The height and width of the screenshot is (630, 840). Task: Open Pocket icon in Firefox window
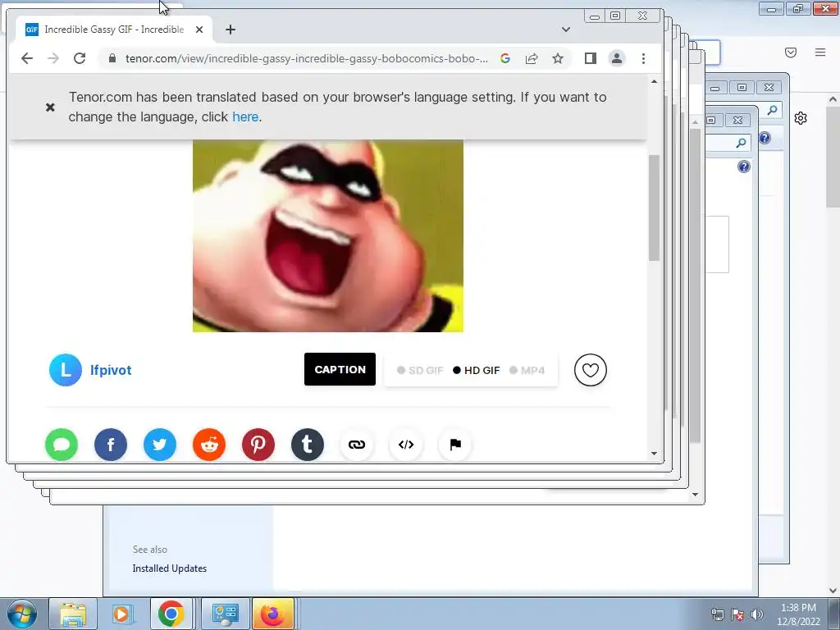791,52
